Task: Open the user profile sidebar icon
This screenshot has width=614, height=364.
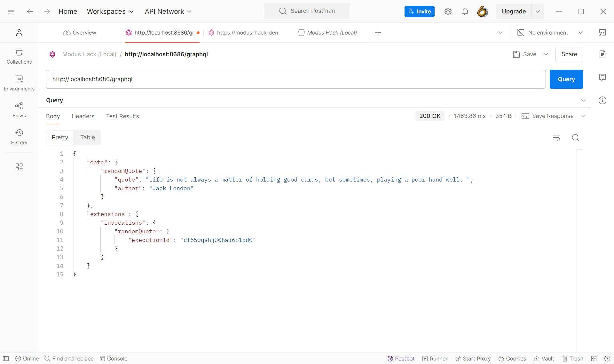Action: [19, 33]
